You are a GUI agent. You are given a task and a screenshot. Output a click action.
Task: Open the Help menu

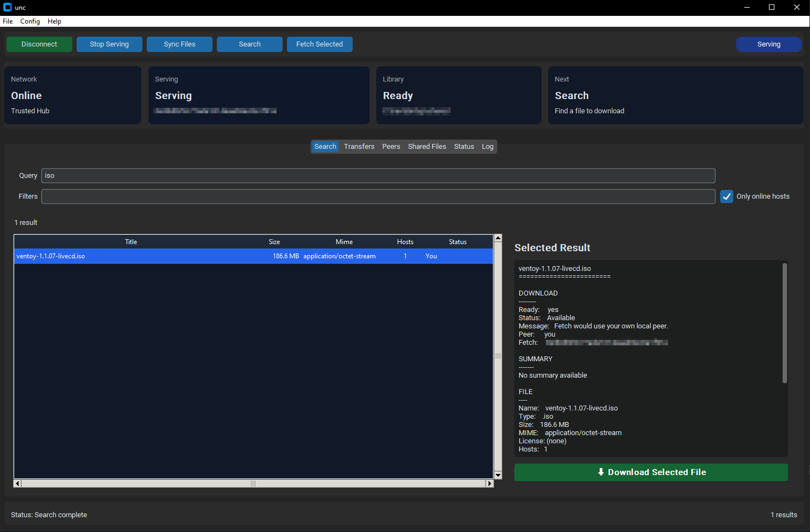54,21
